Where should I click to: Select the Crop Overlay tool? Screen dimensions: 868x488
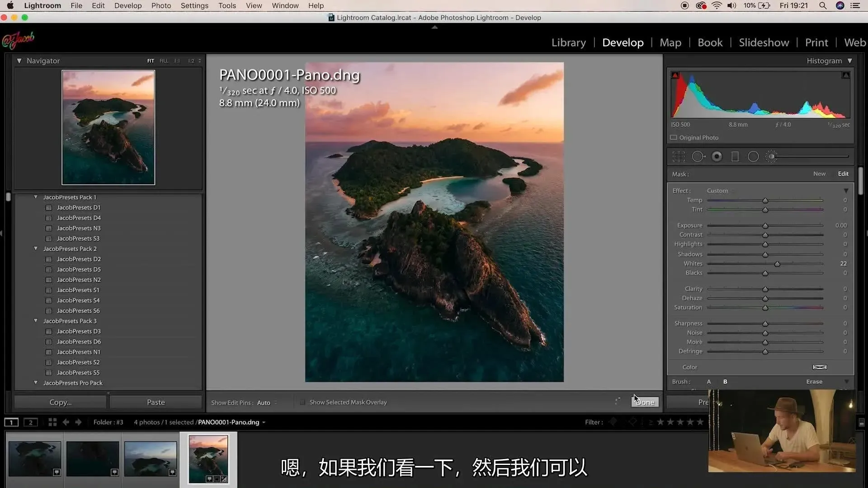point(679,156)
